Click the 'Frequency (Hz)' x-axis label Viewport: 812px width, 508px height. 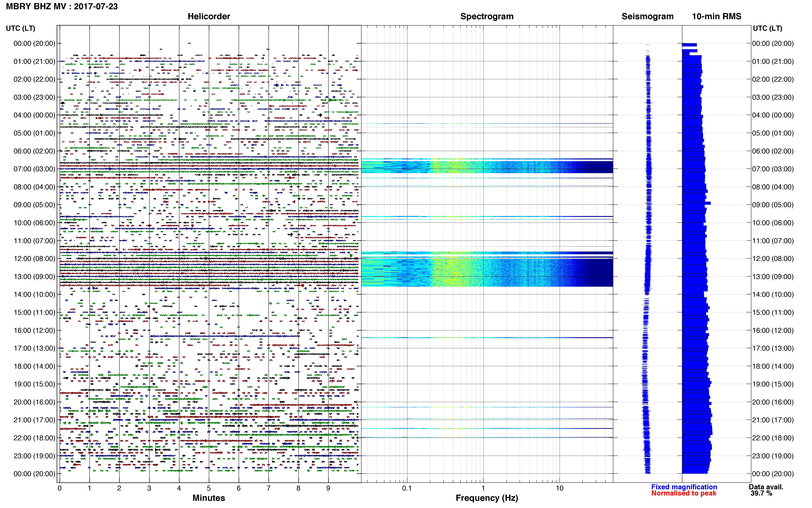487,498
